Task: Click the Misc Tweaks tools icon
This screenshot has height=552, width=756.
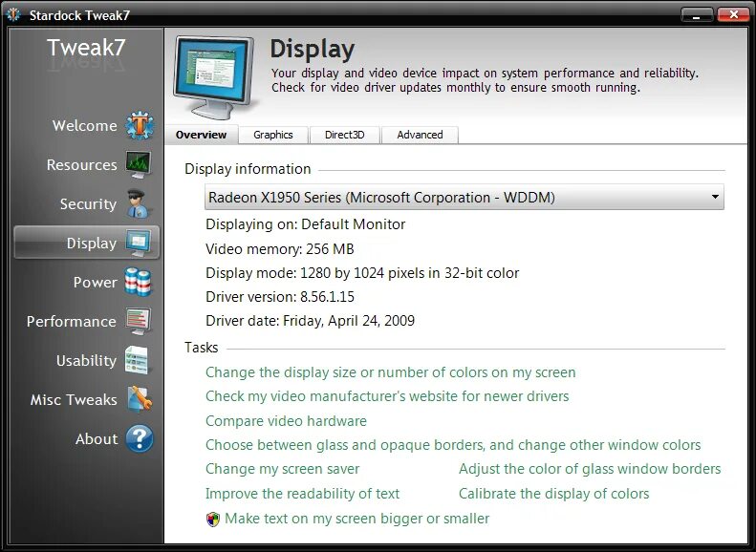Action: coord(140,399)
